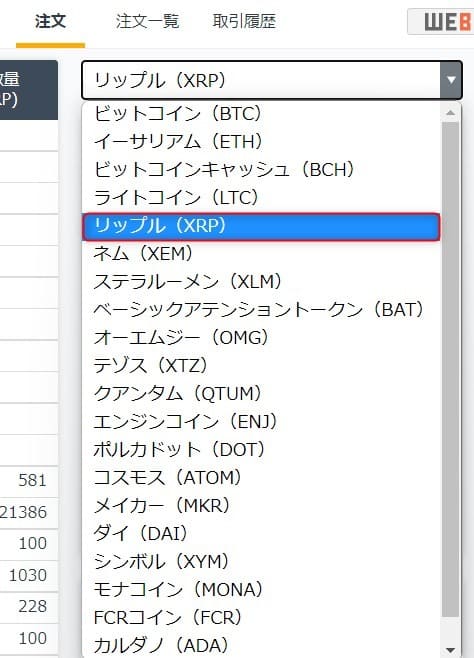
Task: Select モナコイン (MONA) entry
Action: pos(261,590)
